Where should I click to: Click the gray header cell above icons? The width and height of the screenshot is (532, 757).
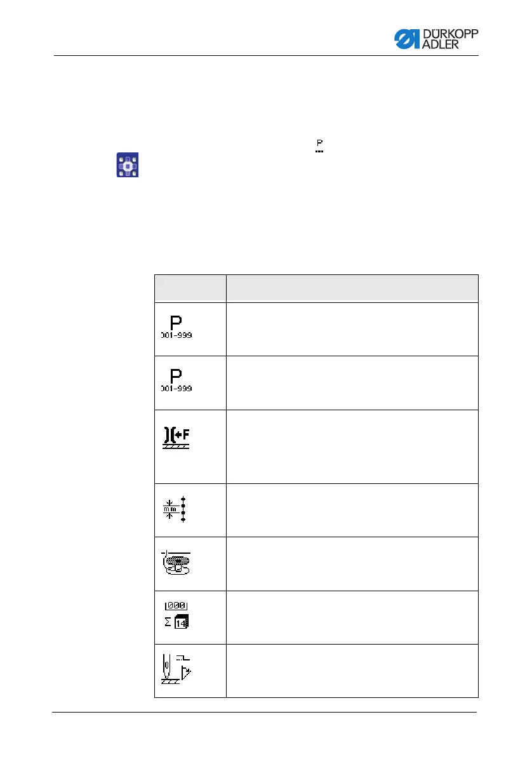(190, 289)
